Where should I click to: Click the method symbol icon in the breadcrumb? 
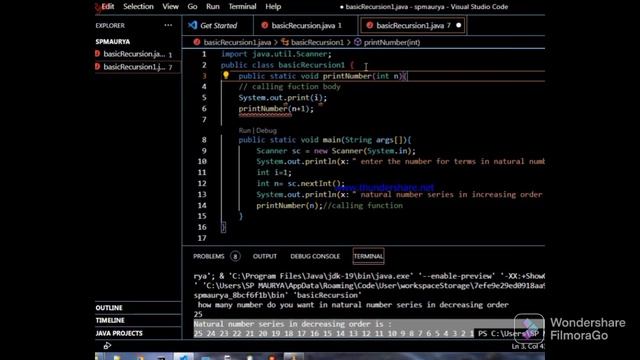click(358, 42)
